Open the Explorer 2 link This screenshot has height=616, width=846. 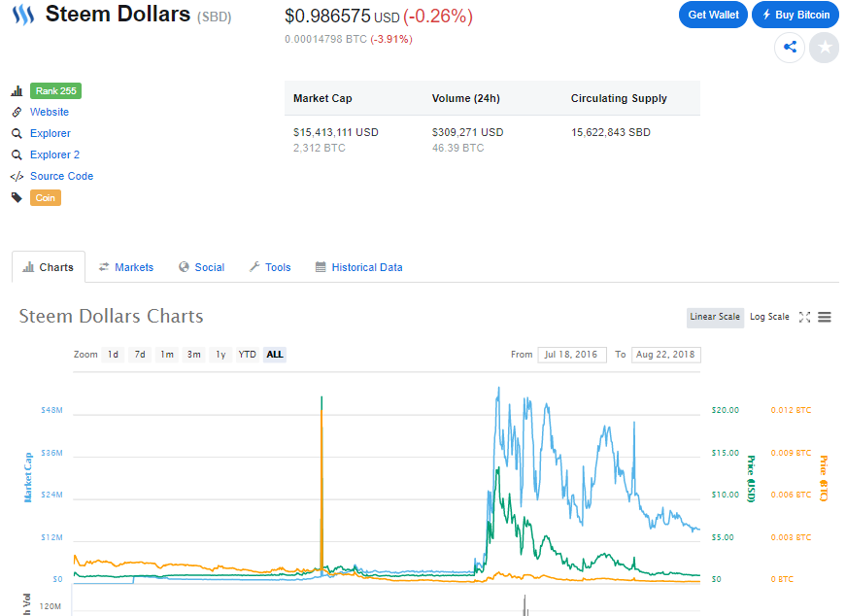coord(54,154)
